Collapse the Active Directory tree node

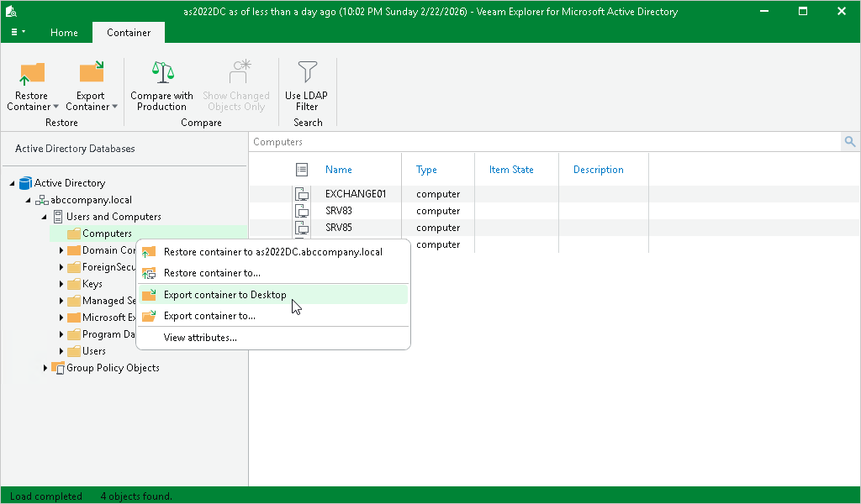click(x=12, y=183)
